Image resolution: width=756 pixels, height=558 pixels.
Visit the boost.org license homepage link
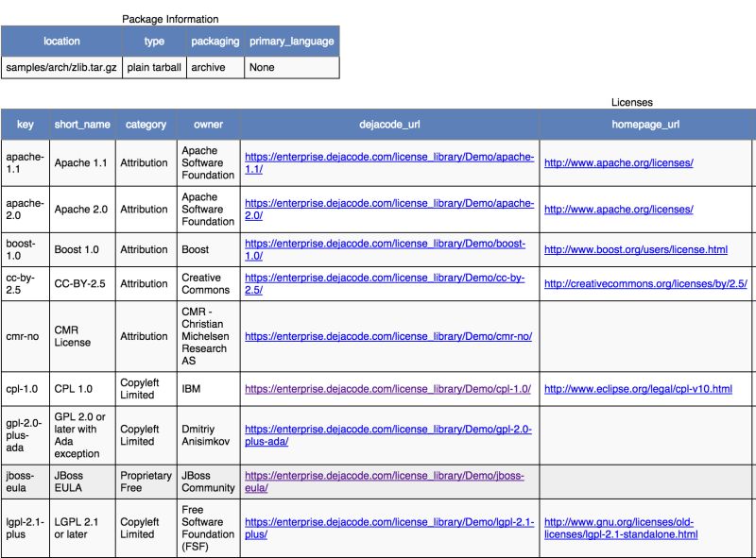coord(636,250)
